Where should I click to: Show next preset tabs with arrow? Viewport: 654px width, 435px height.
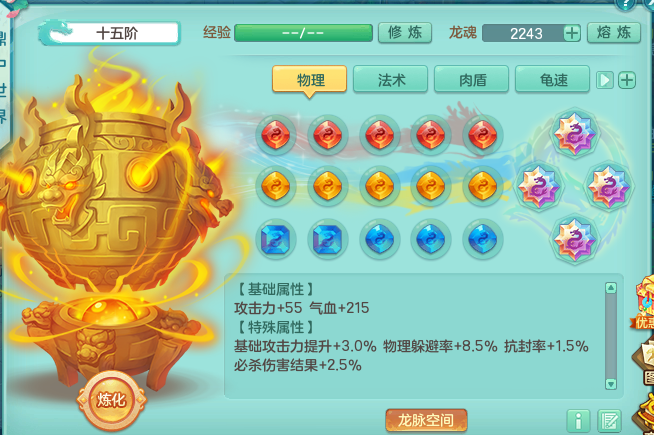(x=605, y=80)
